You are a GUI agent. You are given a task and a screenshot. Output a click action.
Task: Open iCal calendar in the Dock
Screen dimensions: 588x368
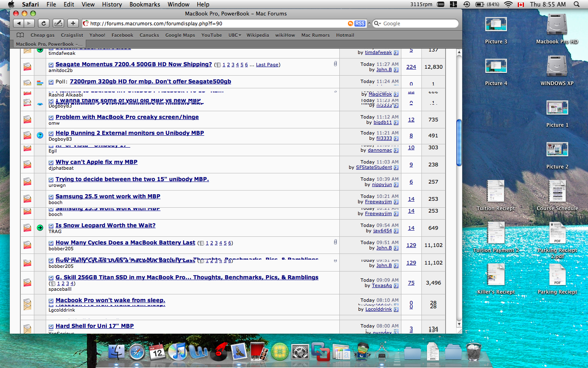tap(157, 351)
